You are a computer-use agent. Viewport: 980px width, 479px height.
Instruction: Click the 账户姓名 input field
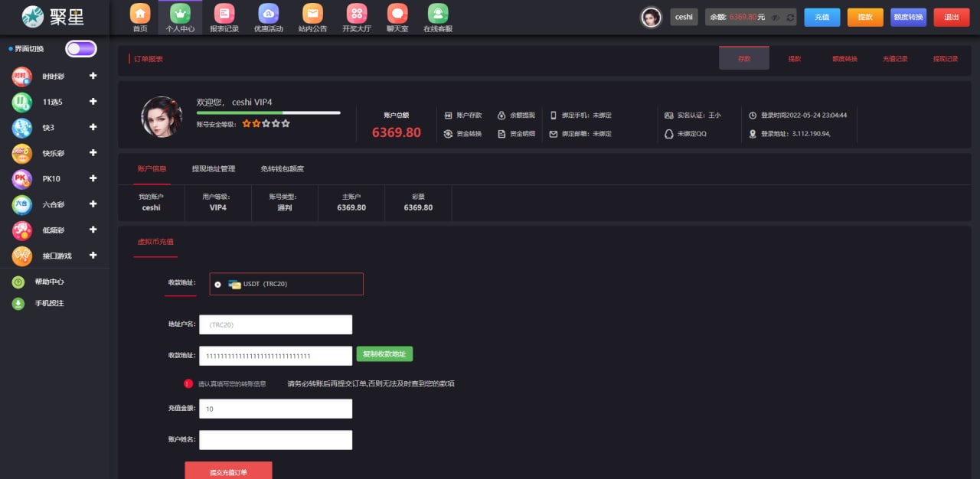click(276, 440)
